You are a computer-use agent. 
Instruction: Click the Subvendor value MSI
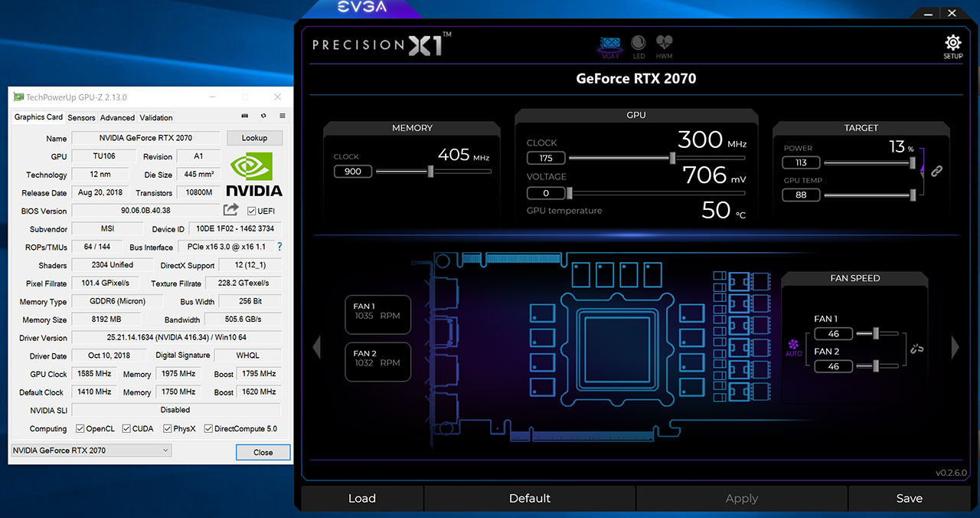pyautogui.click(x=107, y=228)
